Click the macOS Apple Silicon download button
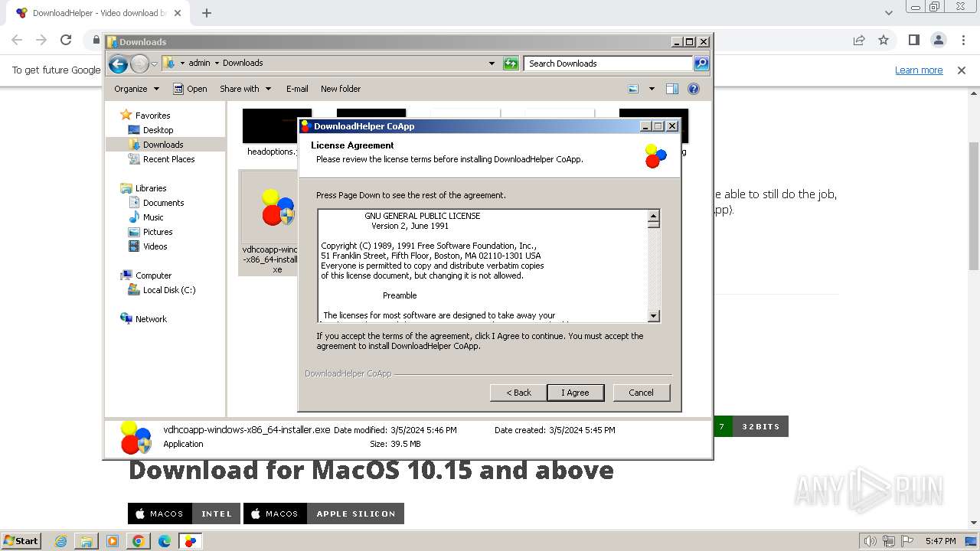The width and height of the screenshot is (980, 551). click(x=323, y=514)
